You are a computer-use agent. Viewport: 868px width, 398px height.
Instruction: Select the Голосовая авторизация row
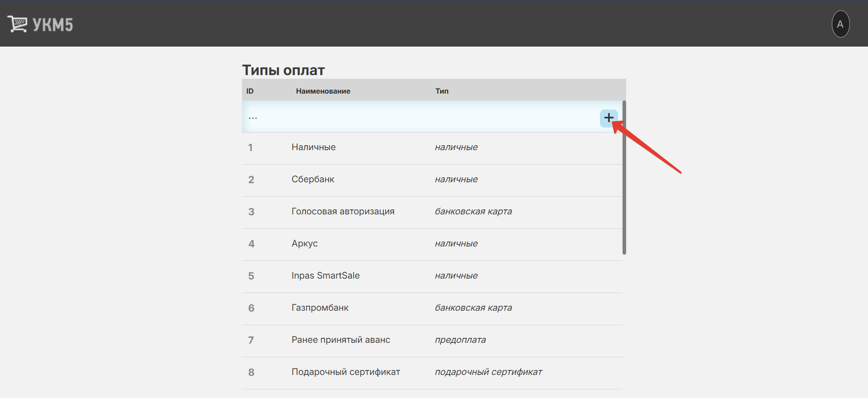pos(343,212)
